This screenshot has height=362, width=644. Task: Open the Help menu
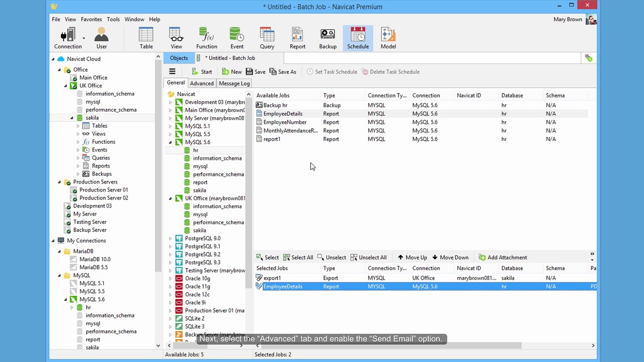[x=154, y=20]
